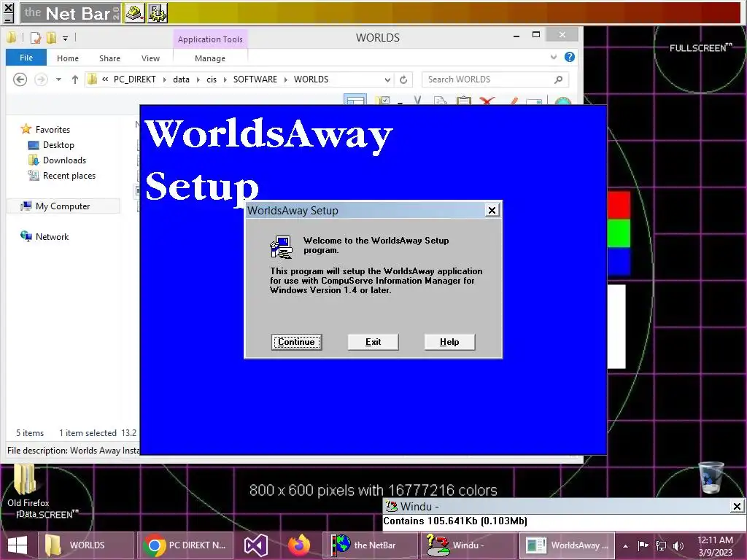Click the setup computer icon in dialog
This screenshot has width=747, height=560.
(281, 246)
